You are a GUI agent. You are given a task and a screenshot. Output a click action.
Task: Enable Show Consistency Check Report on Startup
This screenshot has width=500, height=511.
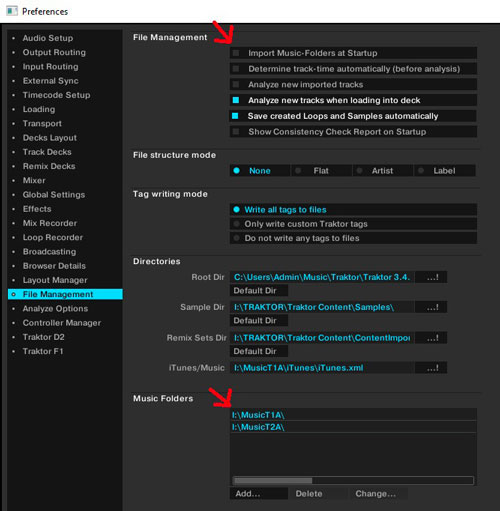[236, 132]
